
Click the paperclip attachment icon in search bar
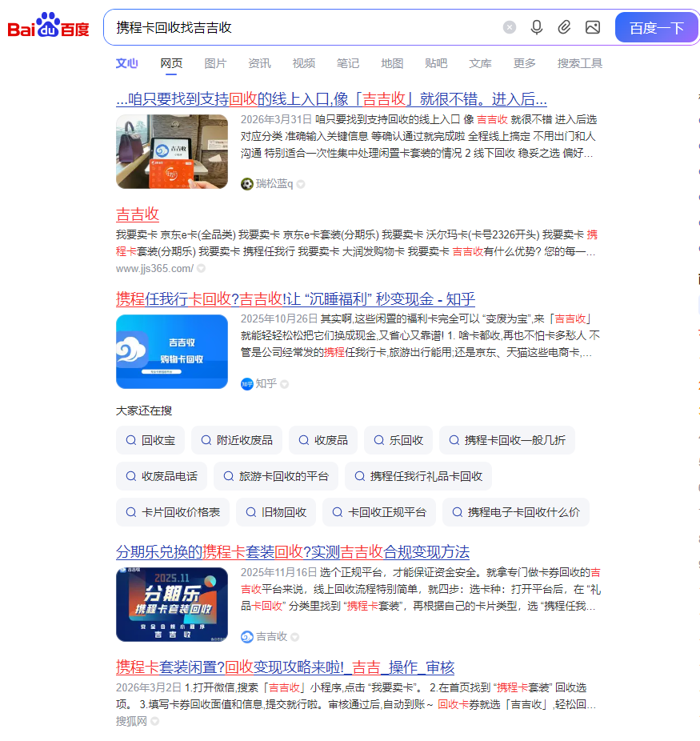point(564,27)
